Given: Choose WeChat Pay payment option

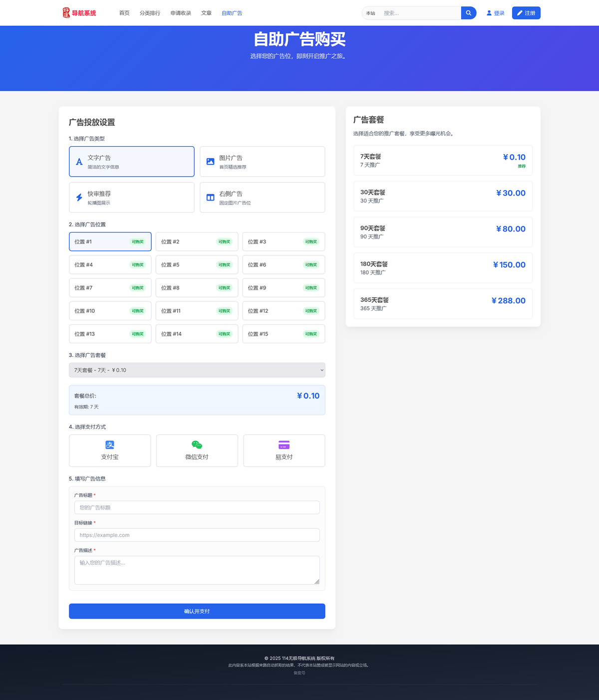Looking at the screenshot, I should click(x=197, y=451).
